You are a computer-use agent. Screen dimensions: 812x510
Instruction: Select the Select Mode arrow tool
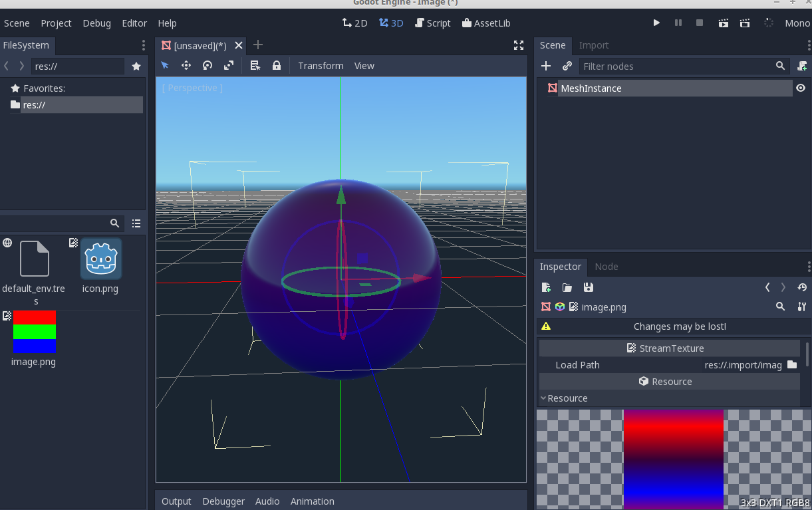tap(165, 65)
